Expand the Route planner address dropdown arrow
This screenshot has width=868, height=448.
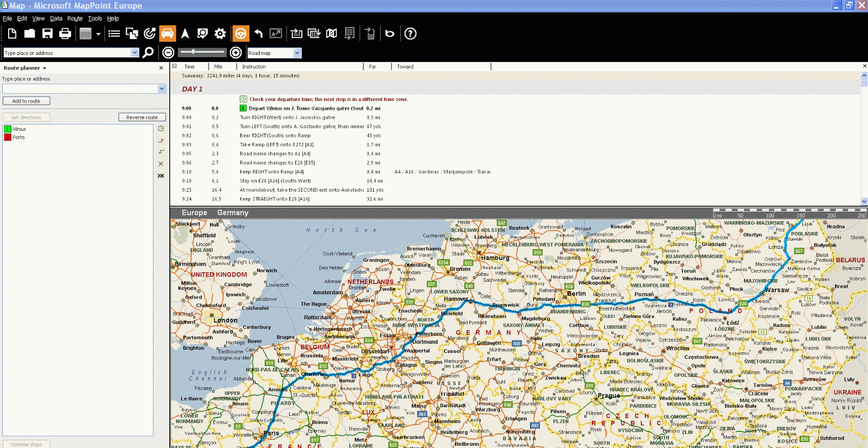point(162,89)
